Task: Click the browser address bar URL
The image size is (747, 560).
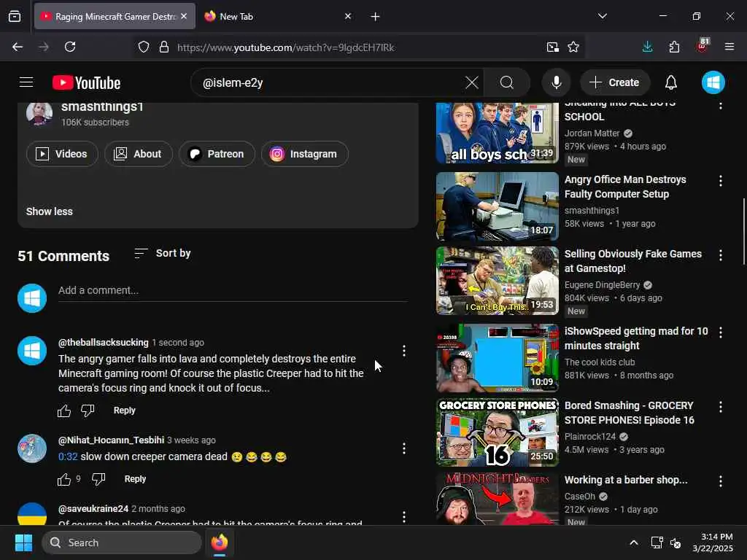Action: click(x=286, y=47)
